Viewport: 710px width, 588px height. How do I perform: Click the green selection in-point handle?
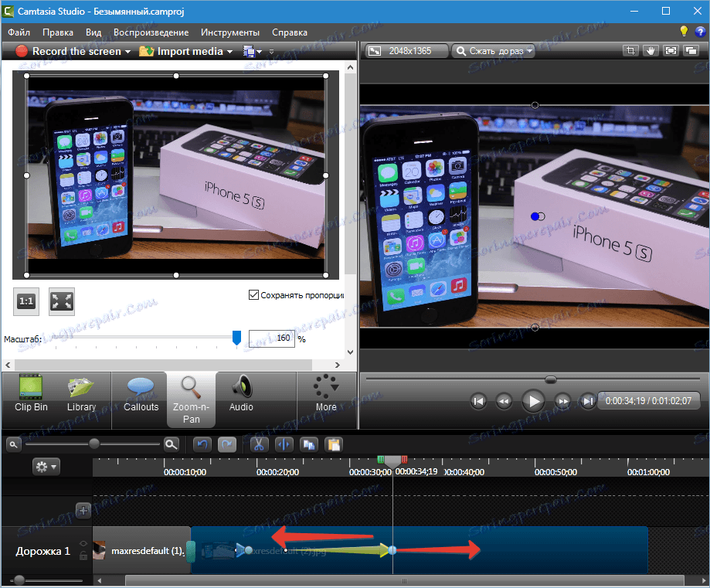point(381,459)
